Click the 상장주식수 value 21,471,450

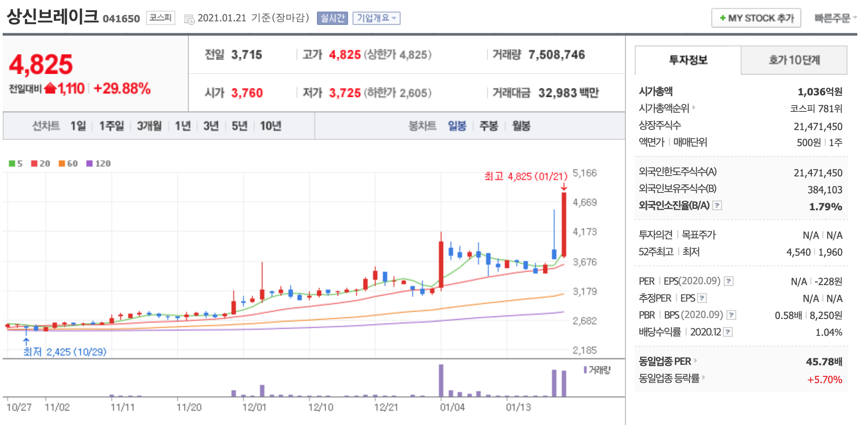818,127
